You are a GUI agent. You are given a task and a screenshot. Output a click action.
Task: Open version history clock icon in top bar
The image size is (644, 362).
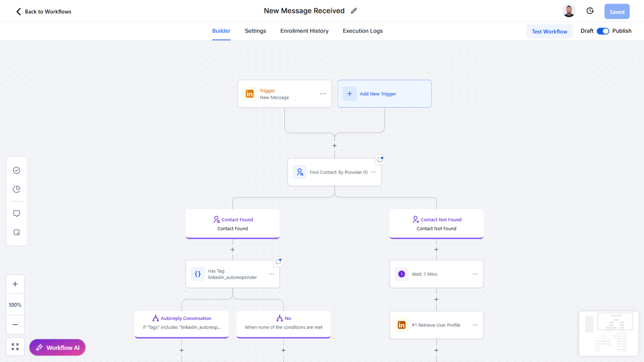(x=590, y=11)
